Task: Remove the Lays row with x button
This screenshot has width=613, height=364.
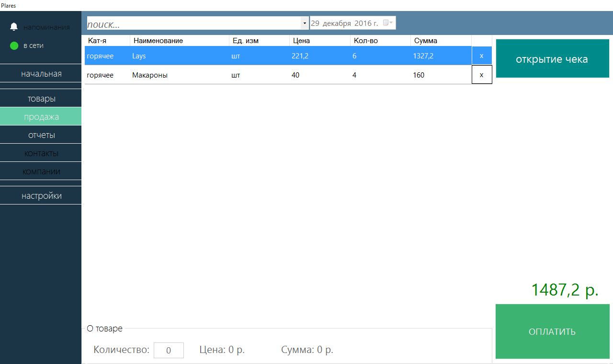Action: (x=481, y=56)
